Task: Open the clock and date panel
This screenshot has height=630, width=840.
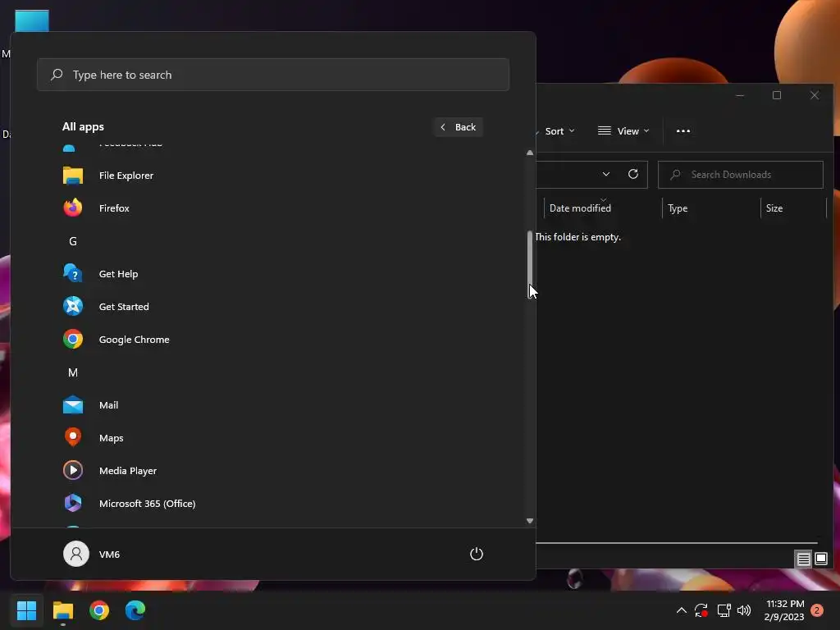Action: (784, 610)
